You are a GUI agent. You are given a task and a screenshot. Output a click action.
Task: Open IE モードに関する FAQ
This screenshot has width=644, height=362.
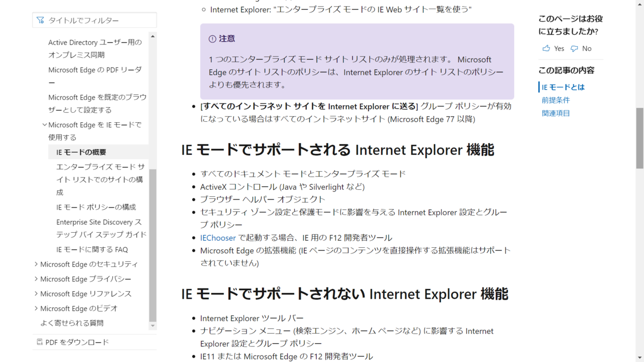(x=92, y=249)
